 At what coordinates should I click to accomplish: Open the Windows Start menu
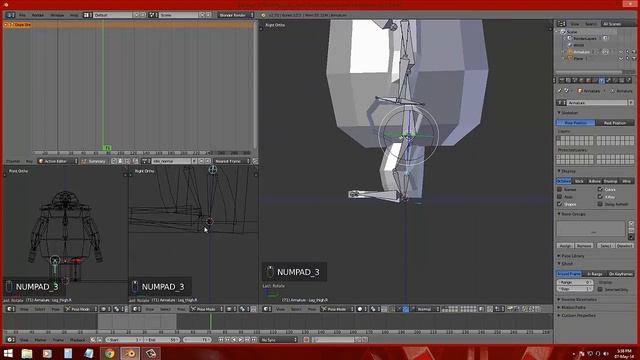coord(8,353)
